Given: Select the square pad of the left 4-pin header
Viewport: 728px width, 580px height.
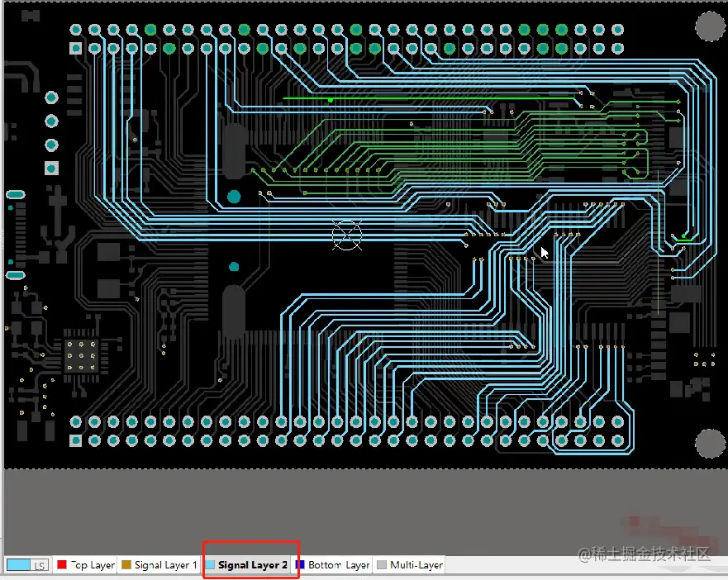Looking at the screenshot, I should click(51, 168).
